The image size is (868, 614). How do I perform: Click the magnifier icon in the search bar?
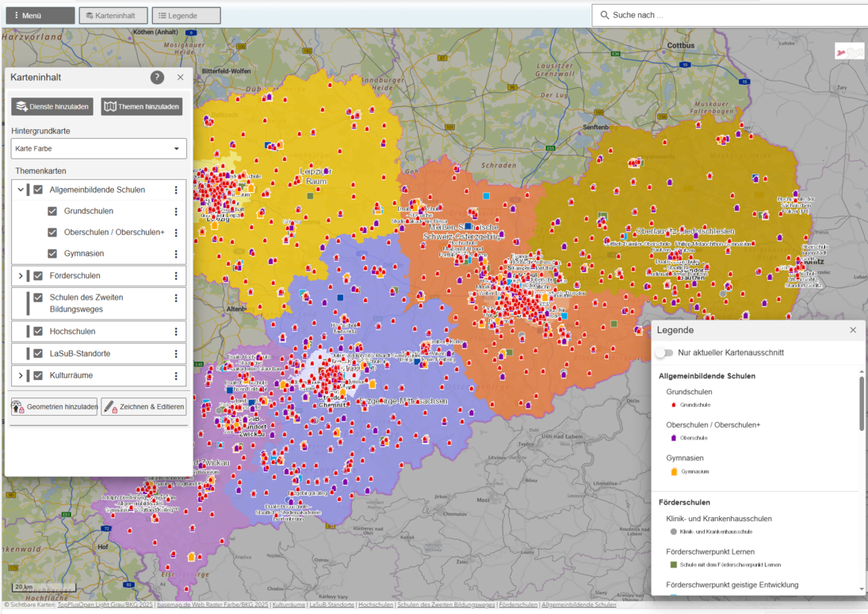click(603, 15)
